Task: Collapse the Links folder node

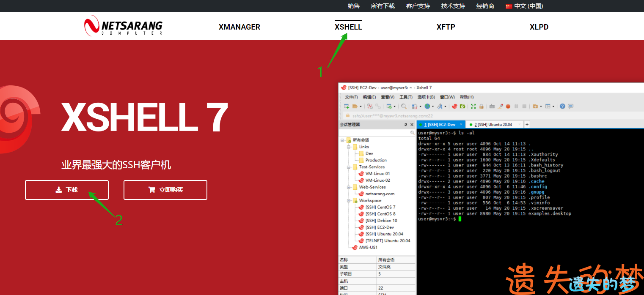Action: click(349, 147)
